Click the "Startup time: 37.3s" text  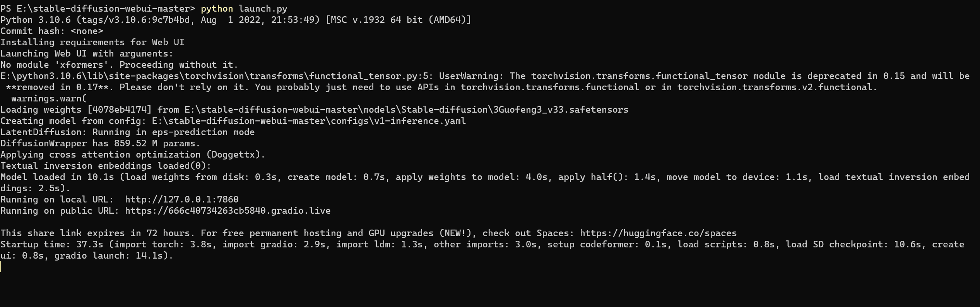click(52, 244)
